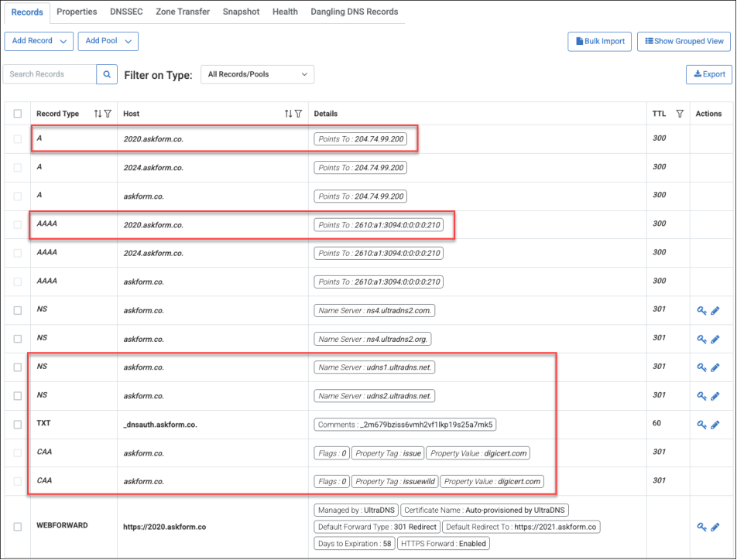Viewport: 737px width, 560px height.
Task: Sort records by Record Type column
Action: 98,114
